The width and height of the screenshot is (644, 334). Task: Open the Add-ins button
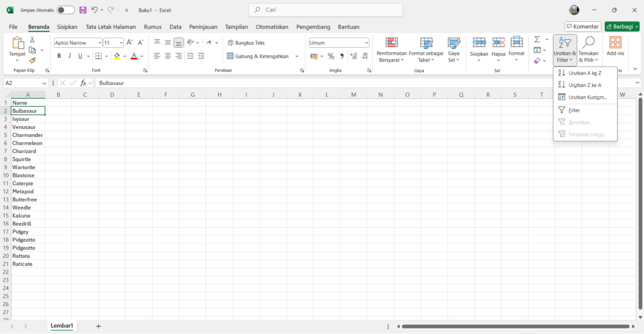[615, 46]
